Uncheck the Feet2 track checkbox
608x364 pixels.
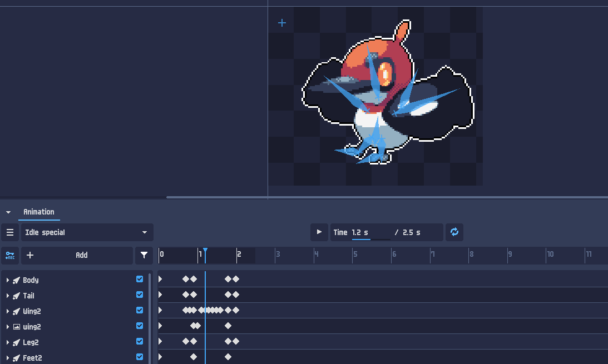pos(140,357)
